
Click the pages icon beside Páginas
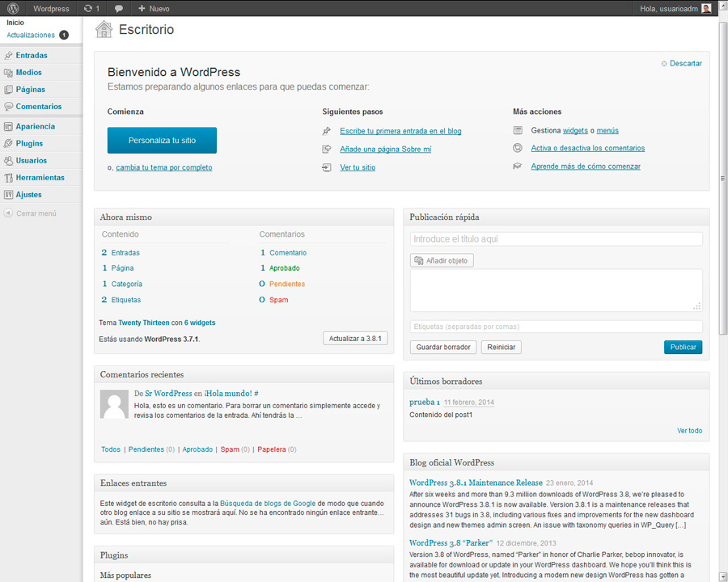click(8, 90)
